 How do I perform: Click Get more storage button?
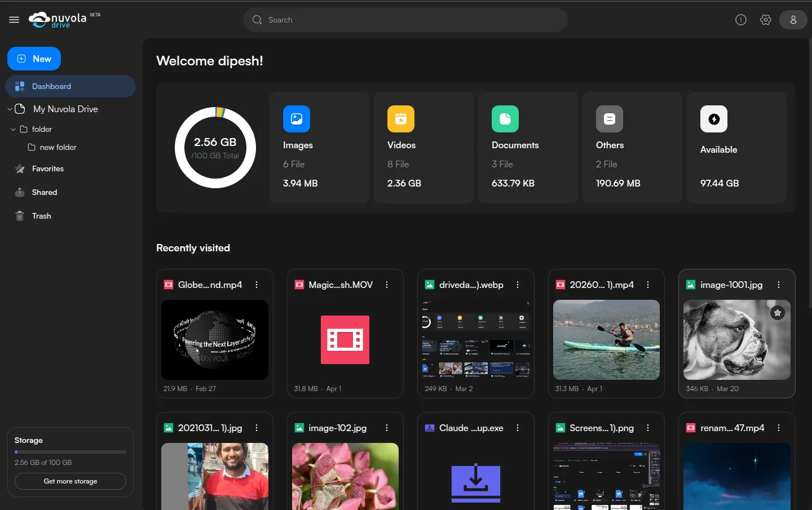click(70, 481)
